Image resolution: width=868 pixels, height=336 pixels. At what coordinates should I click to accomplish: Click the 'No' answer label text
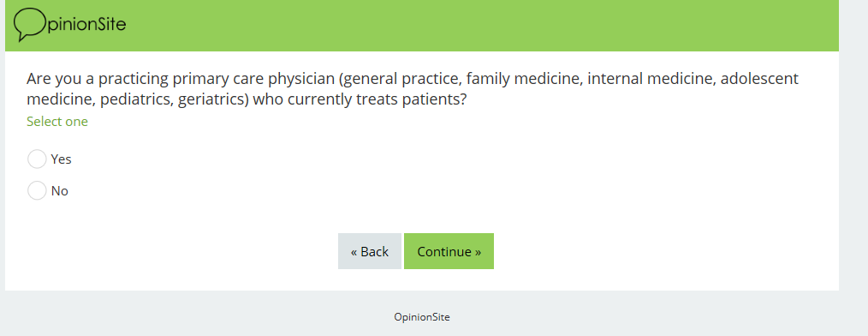point(60,191)
